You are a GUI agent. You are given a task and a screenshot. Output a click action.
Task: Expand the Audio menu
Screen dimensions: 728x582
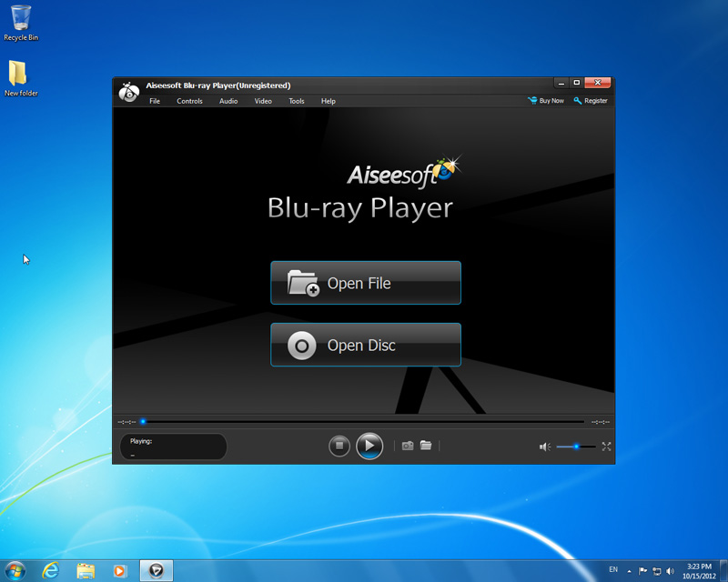228,101
